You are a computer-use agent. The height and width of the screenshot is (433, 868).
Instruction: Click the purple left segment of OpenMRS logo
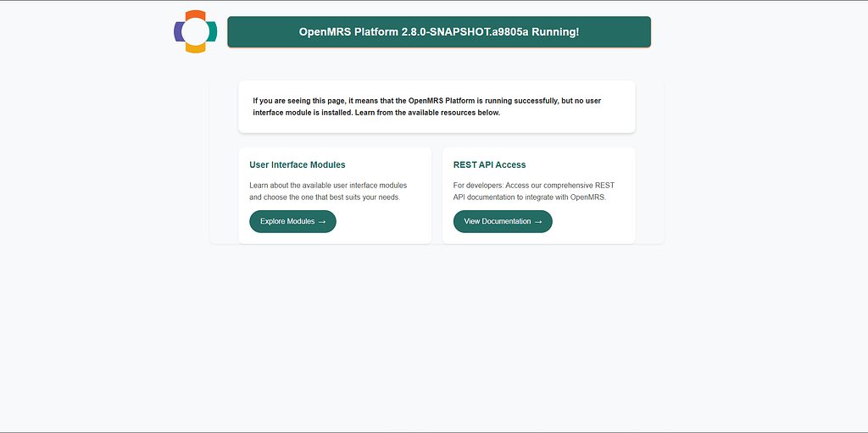click(179, 31)
